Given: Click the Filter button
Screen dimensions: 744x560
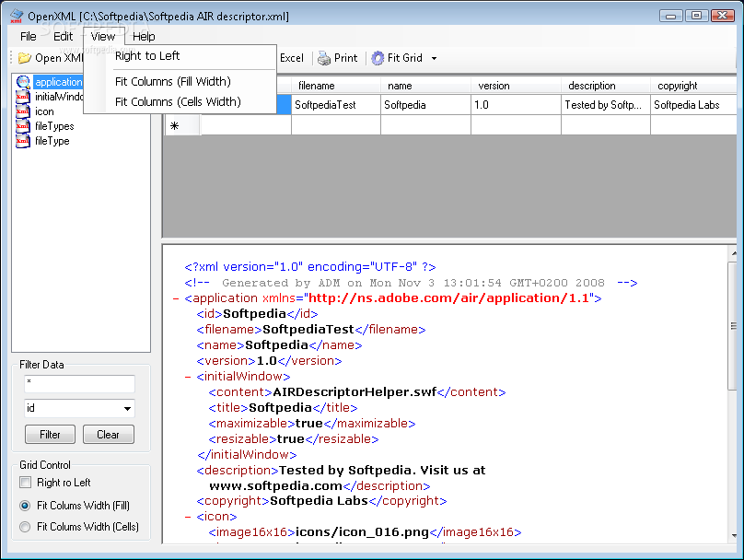Looking at the screenshot, I should coord(50,434).
